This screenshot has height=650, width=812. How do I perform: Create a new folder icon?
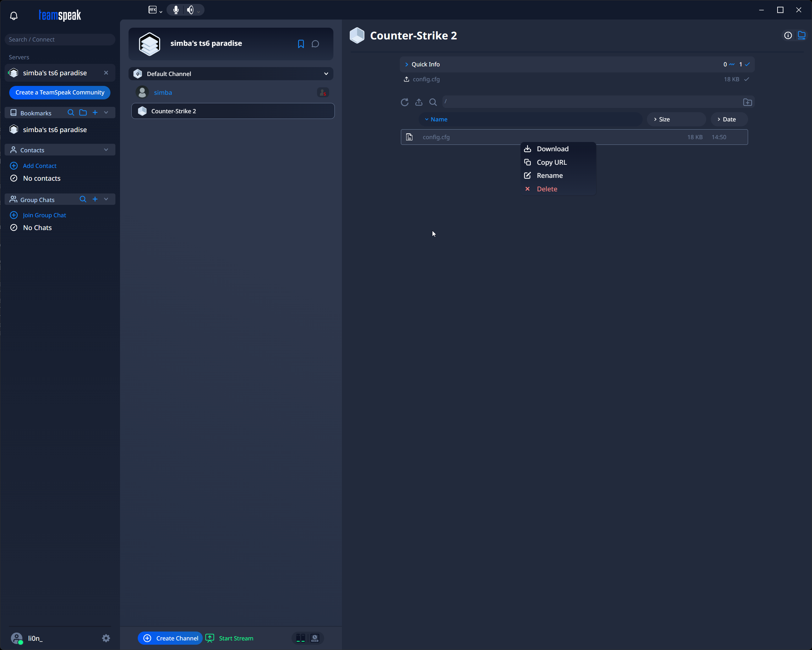pyautogui.click(x=748, y=102)
